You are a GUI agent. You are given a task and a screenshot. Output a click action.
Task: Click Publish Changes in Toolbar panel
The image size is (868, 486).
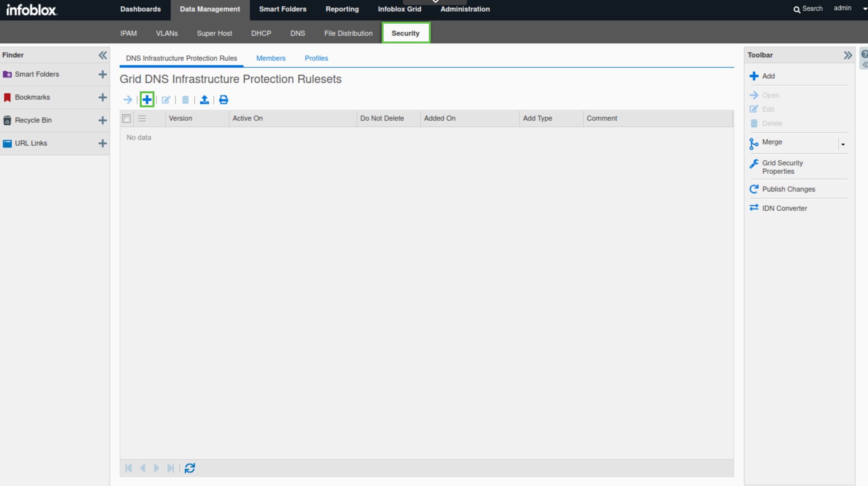coord(788,189)
